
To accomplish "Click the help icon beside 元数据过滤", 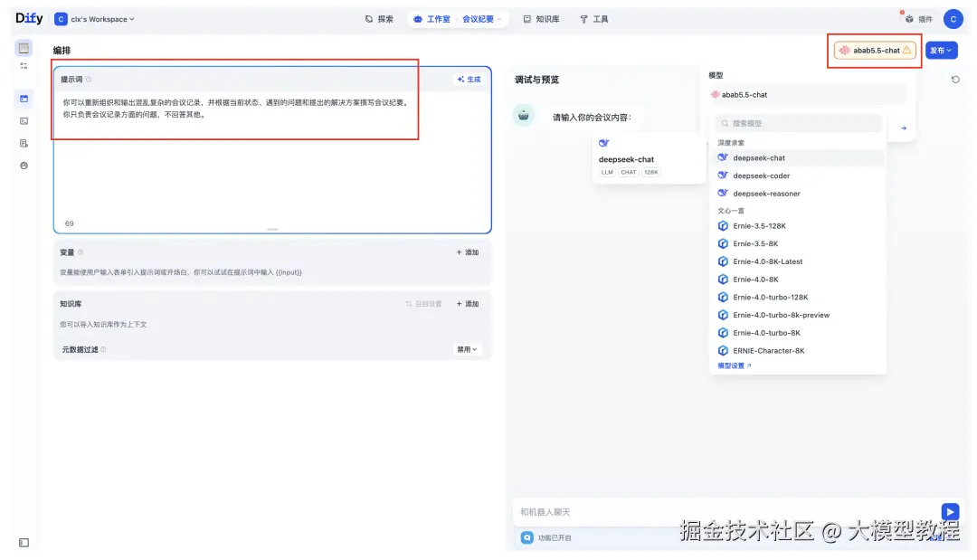I will pyautogui.click(x=103, y=349).
